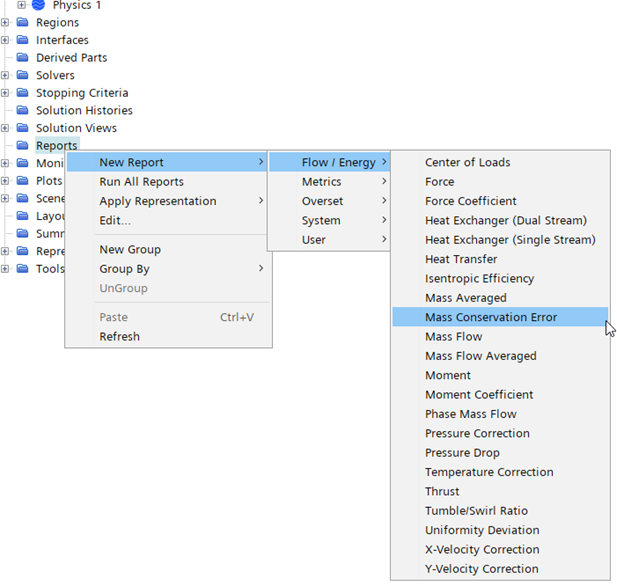Click the Stopping Criteria folder icon
The width and height of the screenshot is (617, 586).
click(x=22, y=93)
